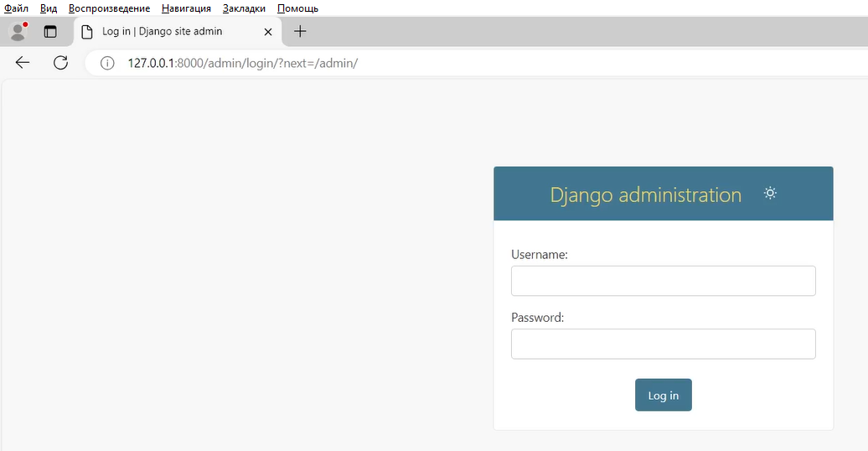Viewport: 868px width, 451px height.
Task: Click the back arrow button
Action: point(23,63)
